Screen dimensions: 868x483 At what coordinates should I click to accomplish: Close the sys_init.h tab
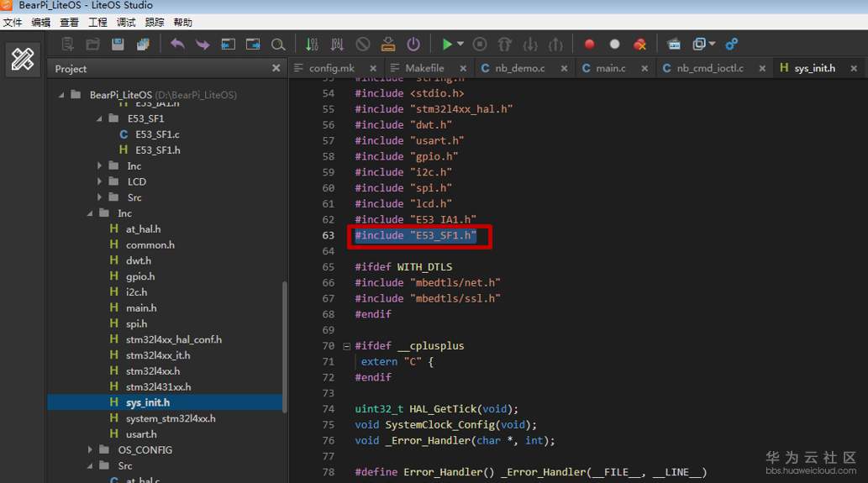(x=855, y=69)
